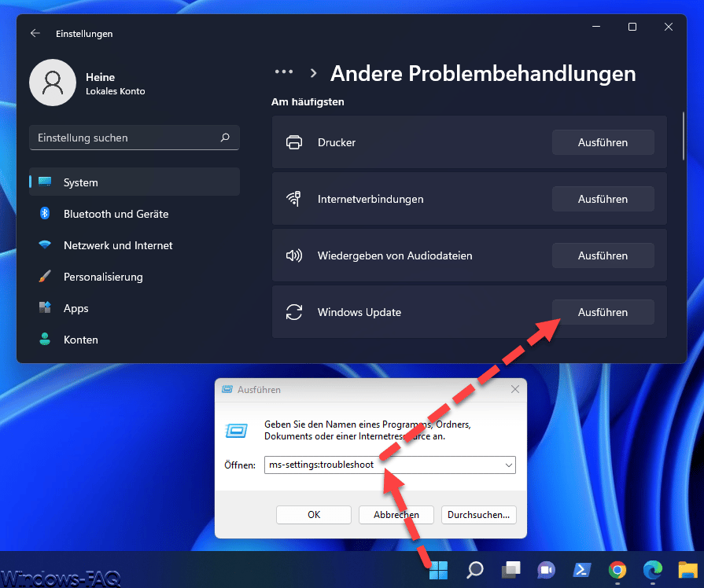704x588 pixels.
Task: Open Bluetooth und Geräte settings
Action: 135,214
